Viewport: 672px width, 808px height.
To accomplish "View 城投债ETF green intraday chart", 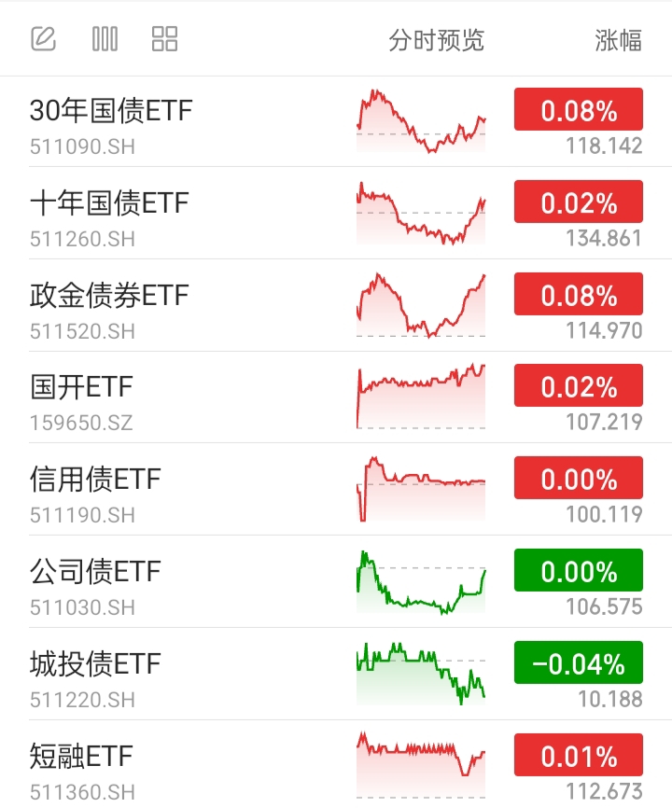I will (x=421, y=674).
